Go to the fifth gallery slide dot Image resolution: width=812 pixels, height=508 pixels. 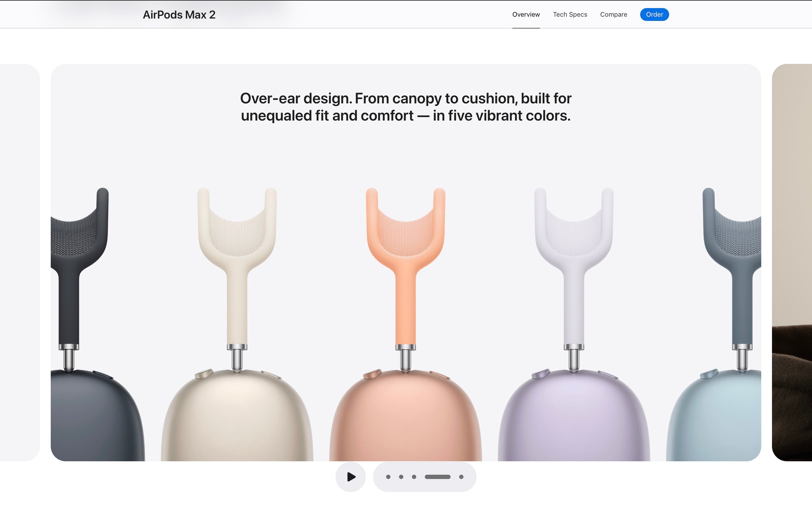coord(461,477)
